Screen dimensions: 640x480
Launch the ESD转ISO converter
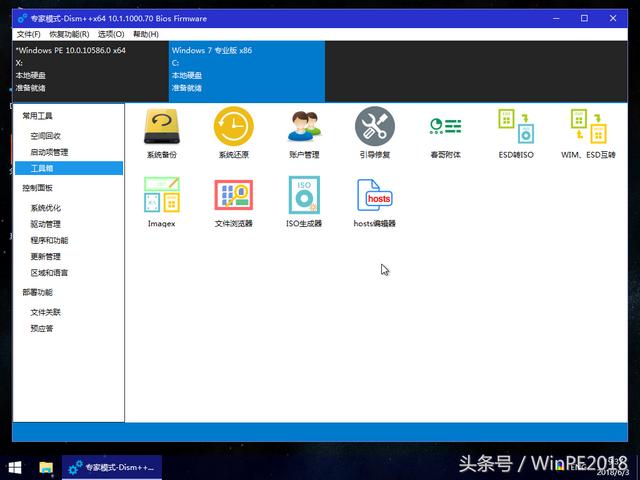click(516, 133)
